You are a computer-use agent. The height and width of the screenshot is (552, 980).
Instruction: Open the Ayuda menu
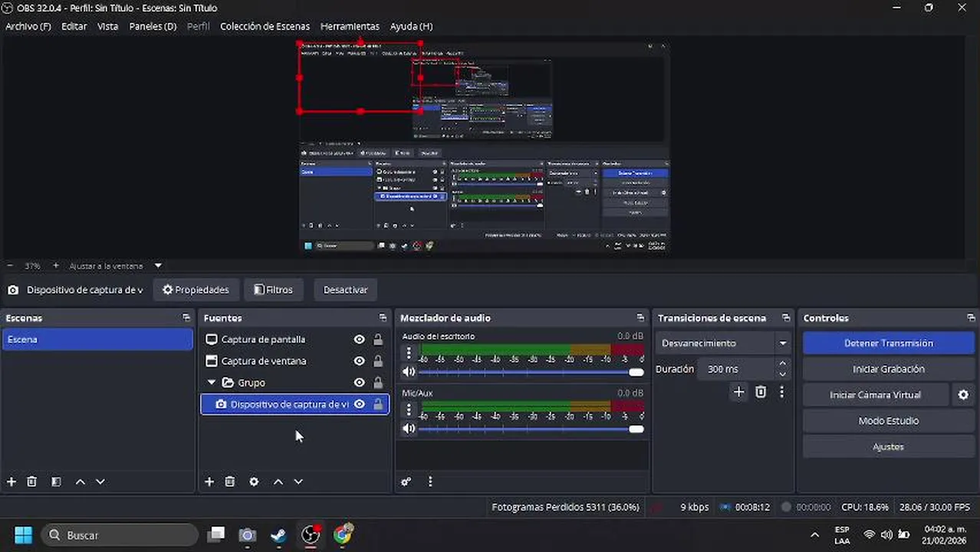point(411,26)
